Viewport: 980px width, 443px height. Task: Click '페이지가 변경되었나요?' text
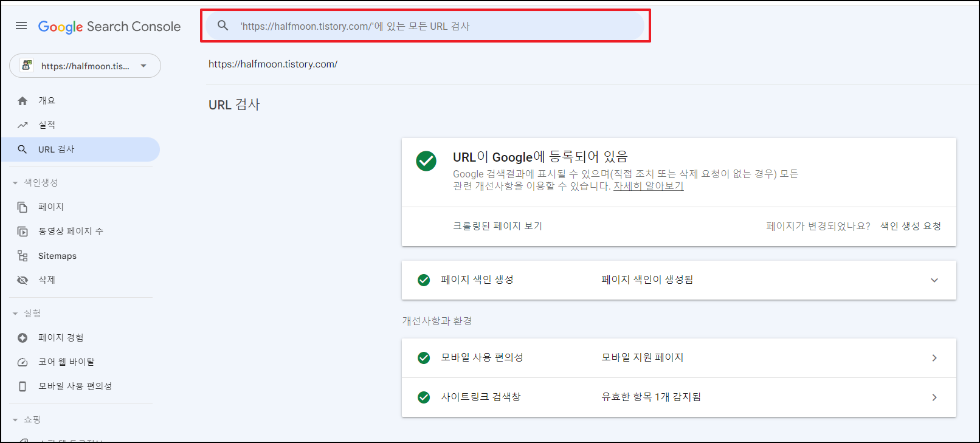818,226
